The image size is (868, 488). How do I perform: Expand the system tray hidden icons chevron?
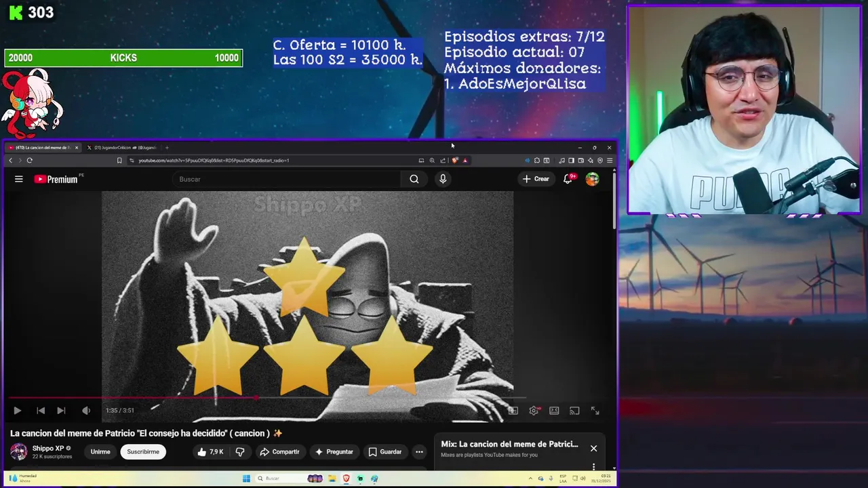[x=530, y=479]
